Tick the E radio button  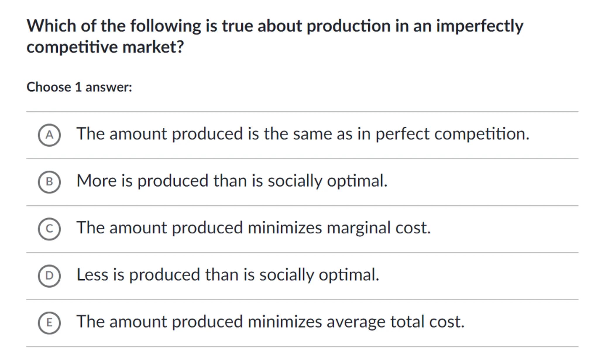[49, 322]
